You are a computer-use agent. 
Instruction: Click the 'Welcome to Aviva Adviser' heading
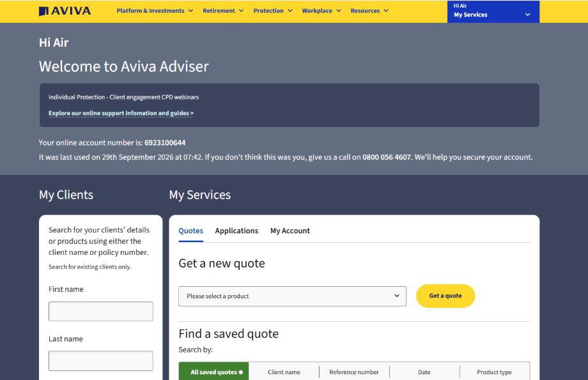pos(124,66)
